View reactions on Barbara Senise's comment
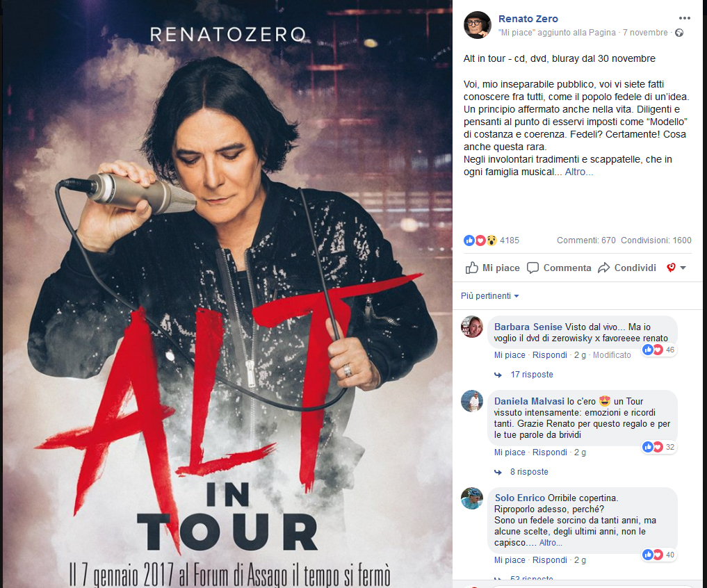 point(659,350)
